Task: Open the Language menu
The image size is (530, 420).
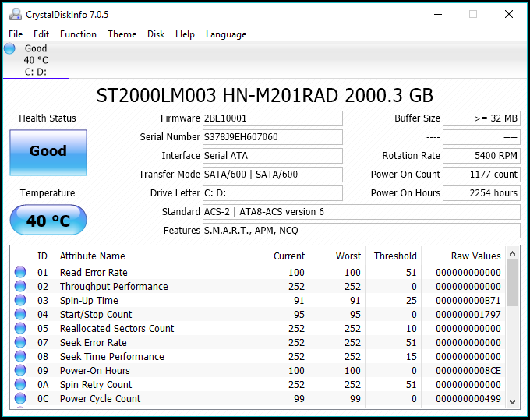Action: tap(226, 34)
